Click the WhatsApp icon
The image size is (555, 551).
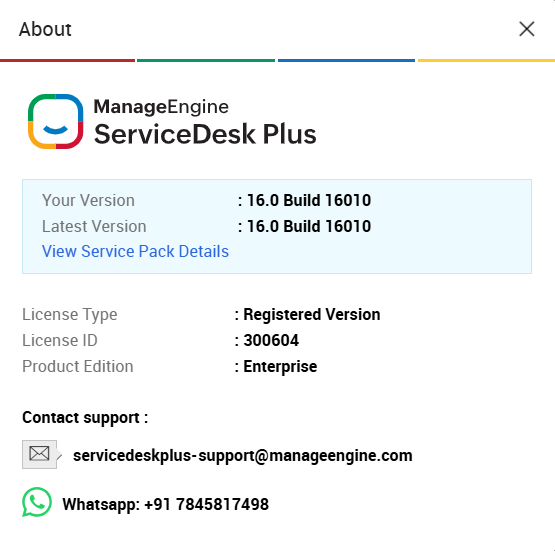tap(37, 502)
